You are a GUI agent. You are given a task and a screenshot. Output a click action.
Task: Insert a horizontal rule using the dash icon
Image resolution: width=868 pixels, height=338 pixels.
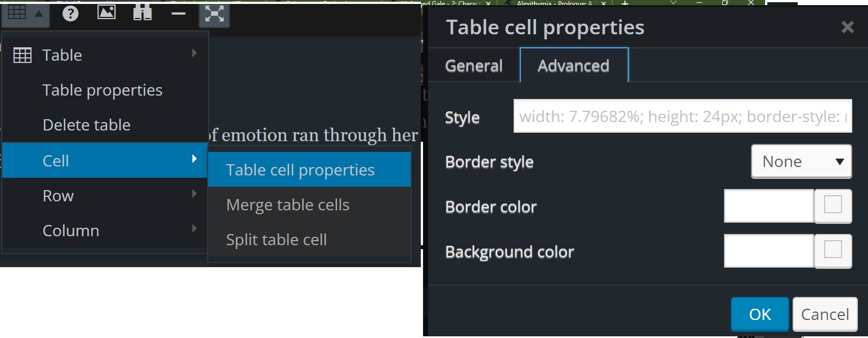click(178, 12)
